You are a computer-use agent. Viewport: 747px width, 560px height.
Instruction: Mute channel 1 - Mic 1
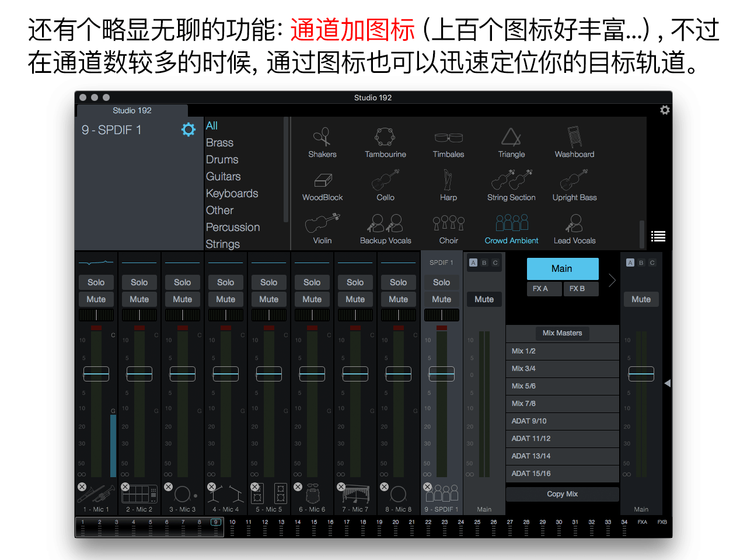coord(96,299)
